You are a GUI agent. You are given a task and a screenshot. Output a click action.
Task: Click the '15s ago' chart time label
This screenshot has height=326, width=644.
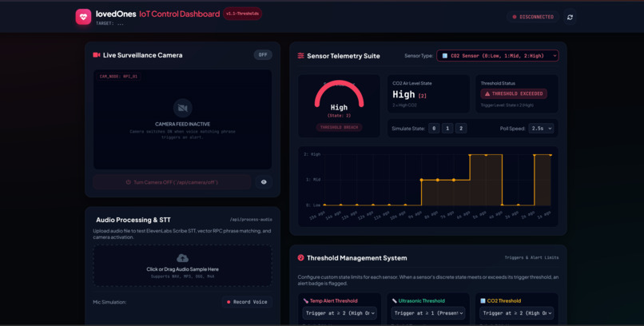click(317, 215)
